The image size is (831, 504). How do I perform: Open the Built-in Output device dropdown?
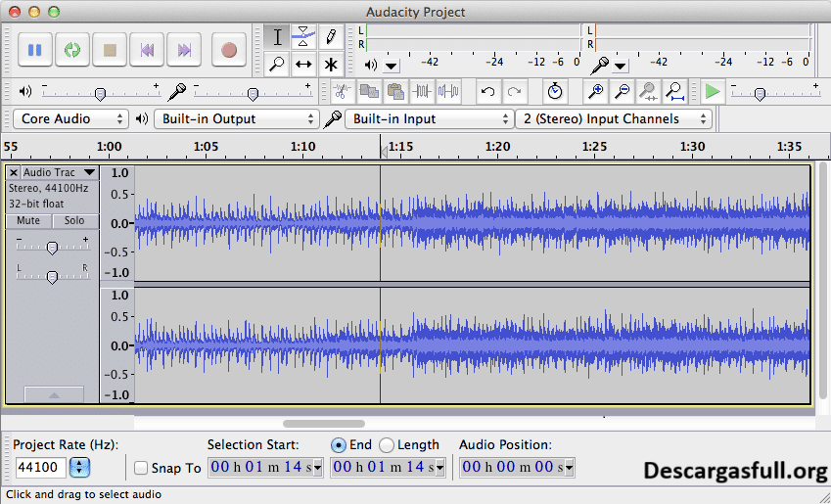click(x=237, y=118)
